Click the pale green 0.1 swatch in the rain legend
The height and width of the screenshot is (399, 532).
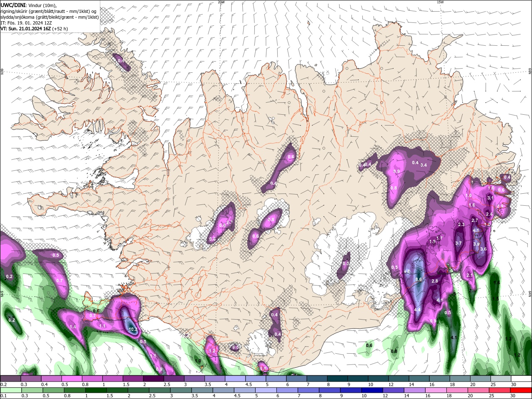click(10, 390)
